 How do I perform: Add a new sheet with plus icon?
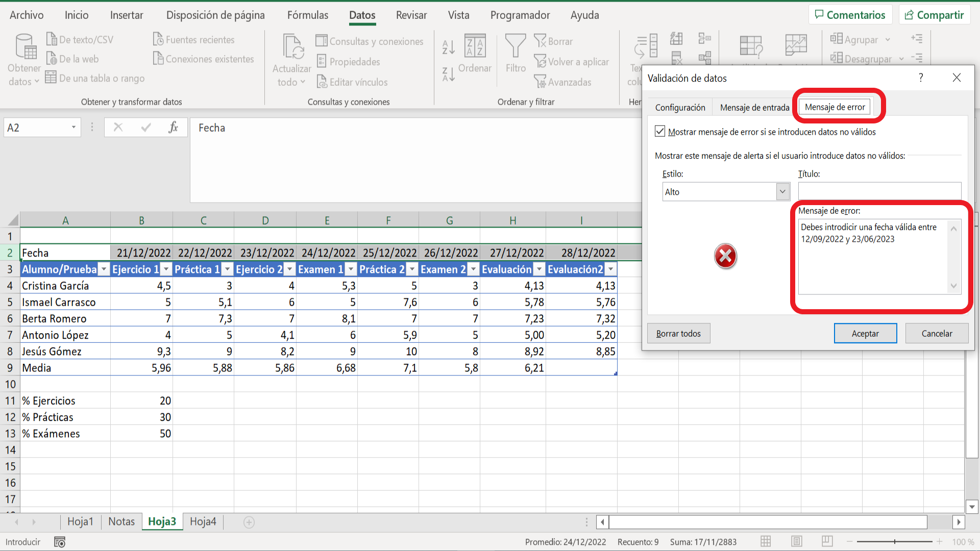pos(249,522)
